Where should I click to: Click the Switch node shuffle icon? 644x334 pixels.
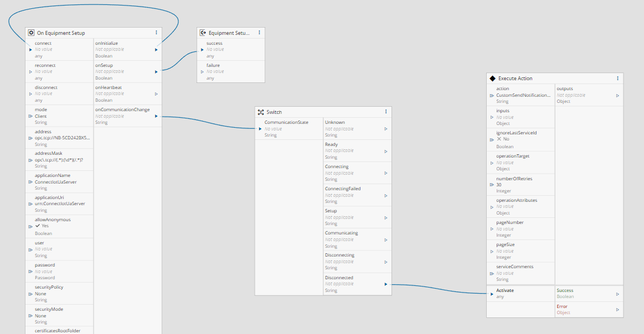pyautogui.click(x=260, y=112)
